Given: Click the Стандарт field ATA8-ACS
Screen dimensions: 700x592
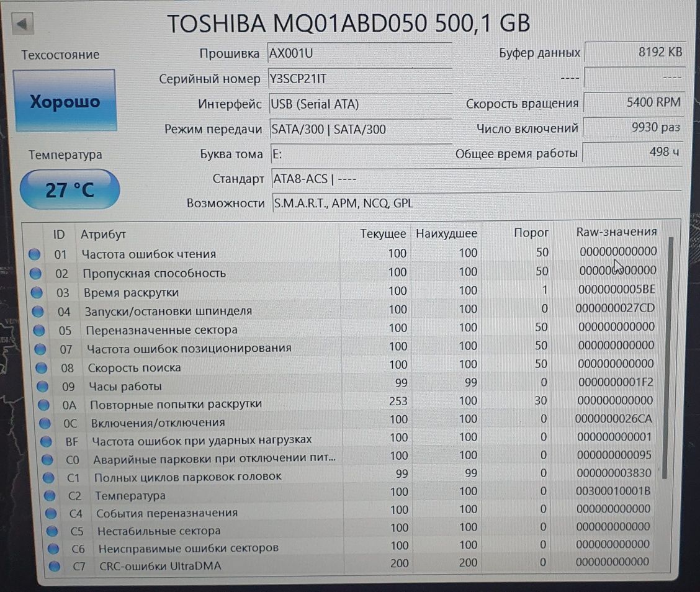Looking at the screenshot, I should [x=477, y=179].
